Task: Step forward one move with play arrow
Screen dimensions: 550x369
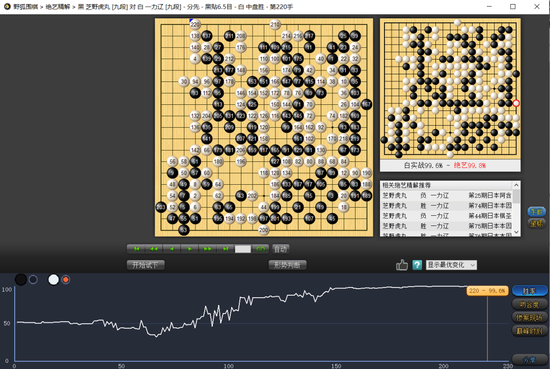Action: tap(190, 249)
